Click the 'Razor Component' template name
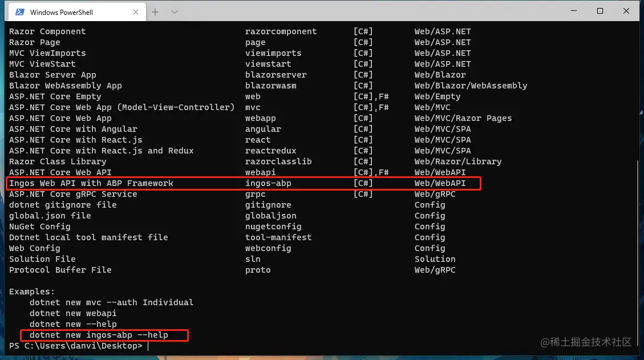 pyautogui.click(x=48, y=31)
